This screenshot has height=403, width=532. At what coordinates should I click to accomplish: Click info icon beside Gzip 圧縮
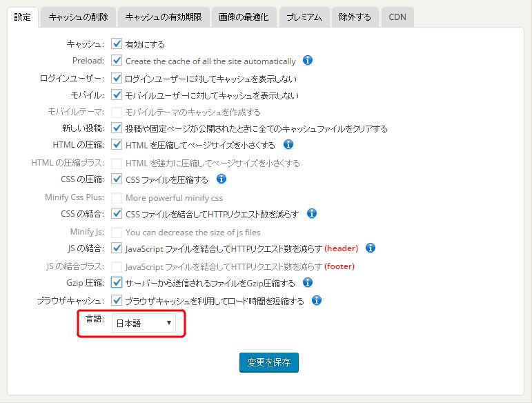[x=308, y=282]
